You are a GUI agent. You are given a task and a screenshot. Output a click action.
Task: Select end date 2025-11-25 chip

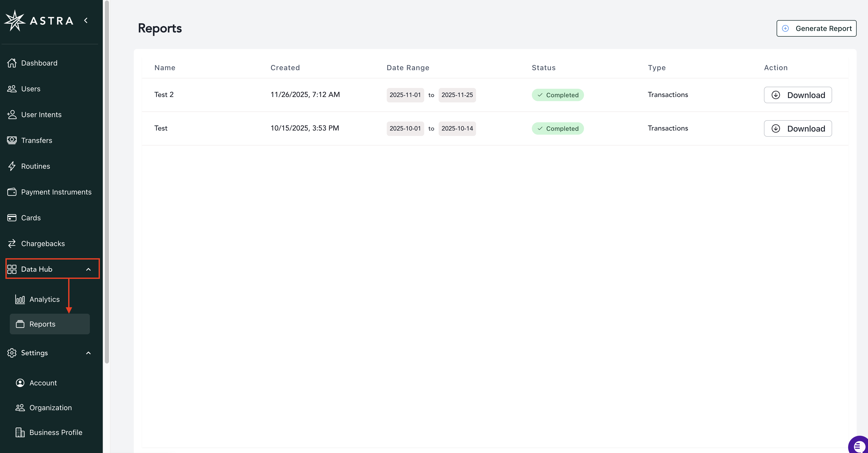pos(457,95)
